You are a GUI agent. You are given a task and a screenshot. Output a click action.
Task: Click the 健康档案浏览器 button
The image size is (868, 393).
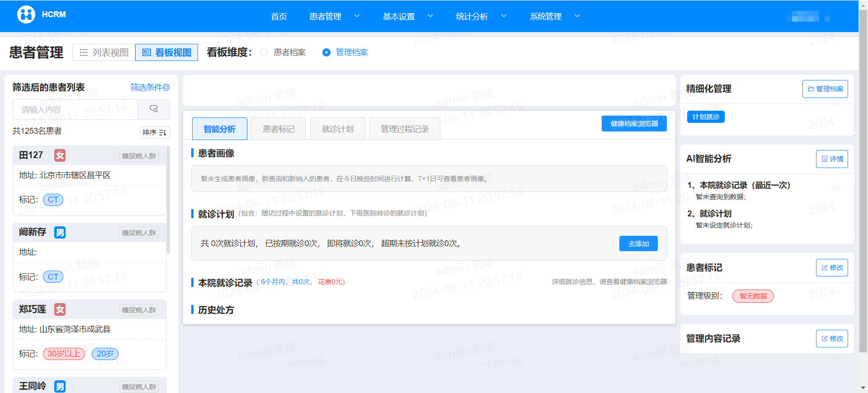(634, 123)
